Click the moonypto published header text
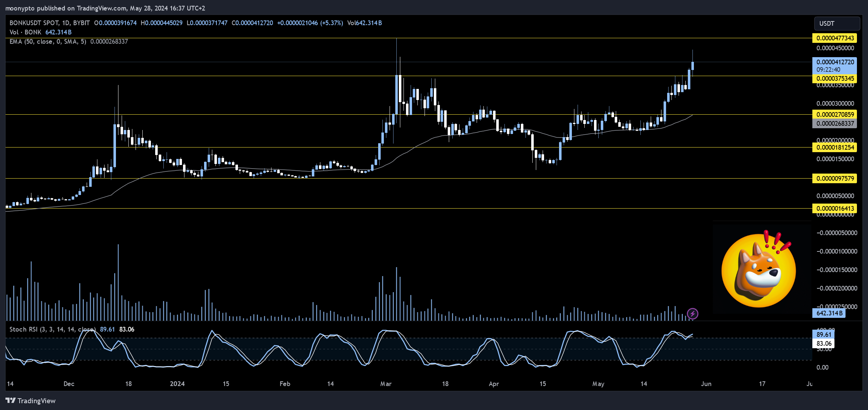The height and width of the screenshot is (410, 868). click(x=105, y=8)
